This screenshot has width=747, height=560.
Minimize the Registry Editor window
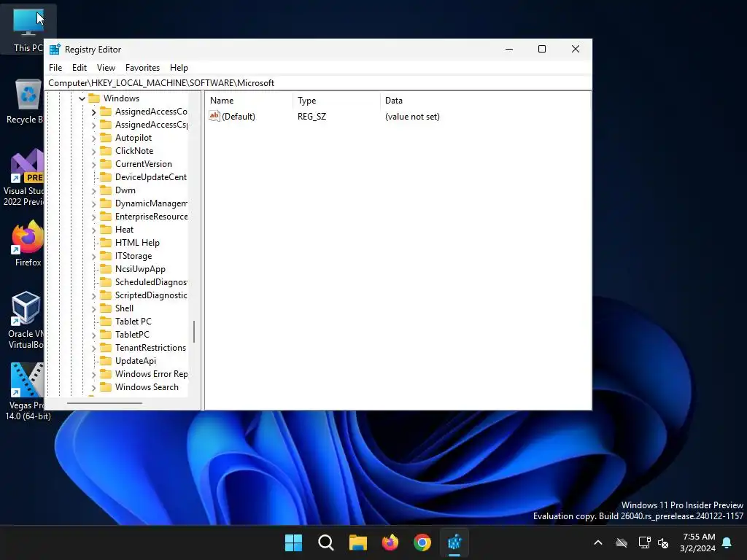click(x=508, y=49)
